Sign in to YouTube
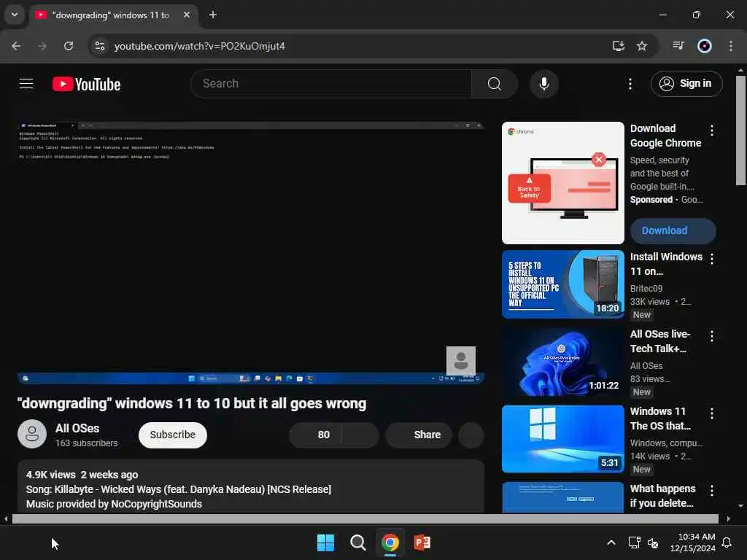747x560 pixels. tap(686, 84)
